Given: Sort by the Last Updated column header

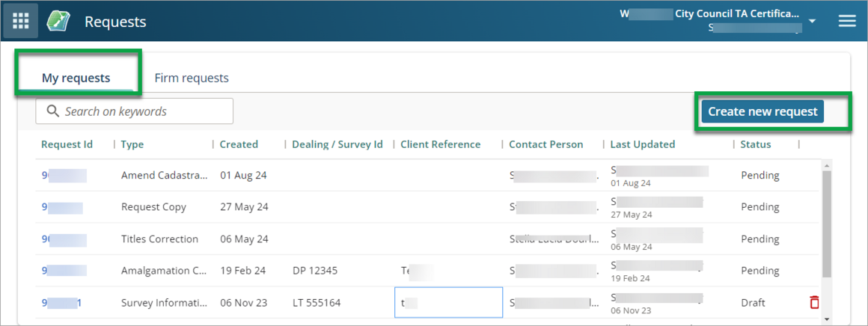Looking at the screenshot, I should point(642,144).
